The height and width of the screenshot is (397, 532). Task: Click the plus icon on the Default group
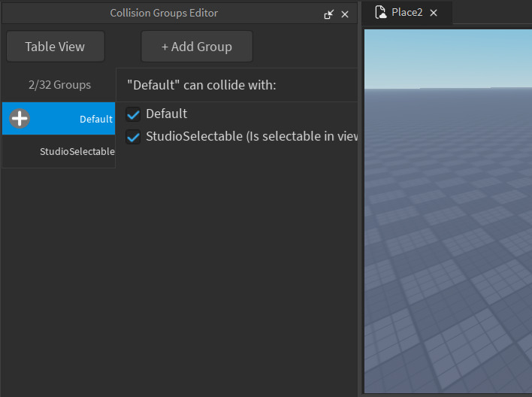click(20, 119)
